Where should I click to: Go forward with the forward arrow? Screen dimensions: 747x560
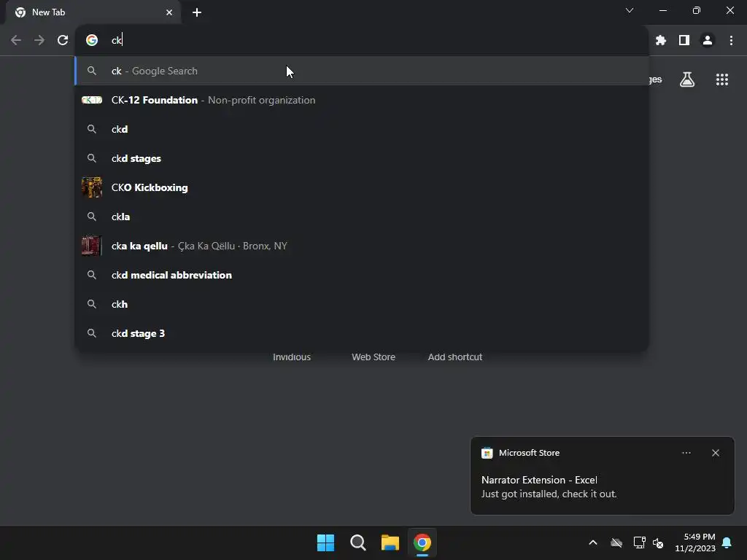click(x=39, y=40)
